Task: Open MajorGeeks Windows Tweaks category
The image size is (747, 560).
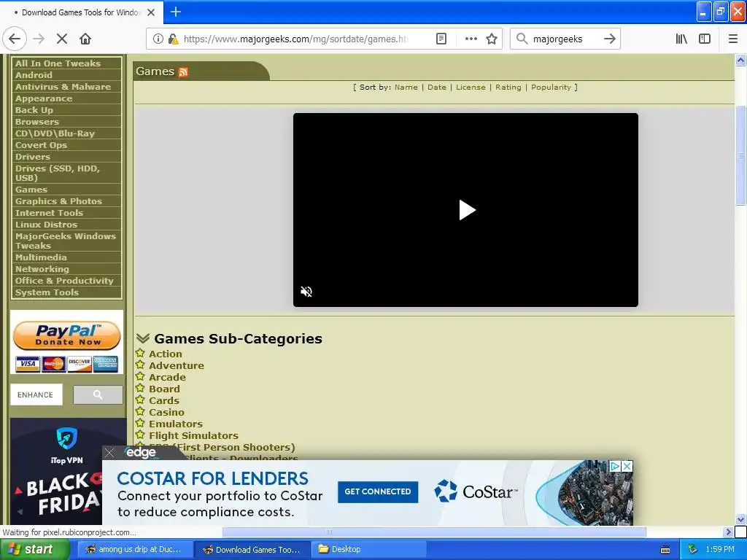Action: [66, 241]
